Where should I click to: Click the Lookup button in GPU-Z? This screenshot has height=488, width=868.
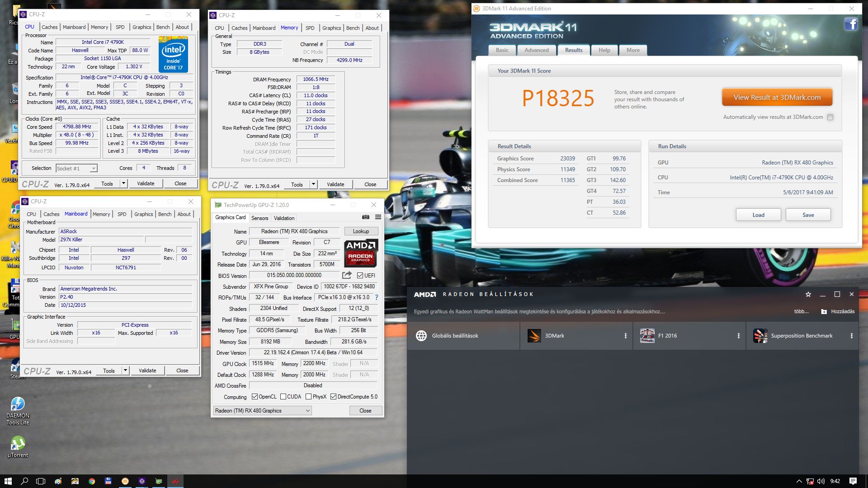(361, 231)
